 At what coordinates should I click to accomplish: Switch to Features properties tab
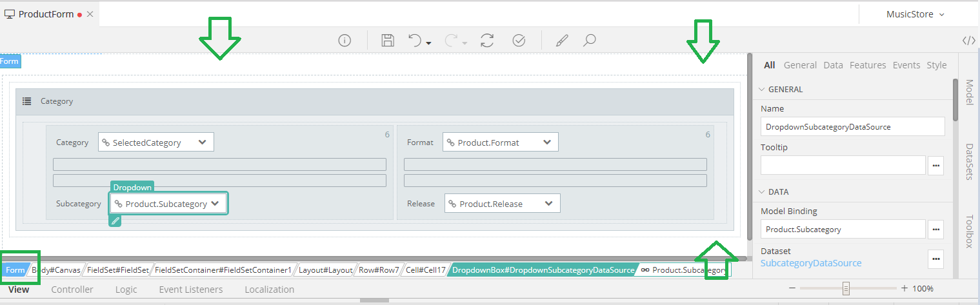click(x=868, y=65)
